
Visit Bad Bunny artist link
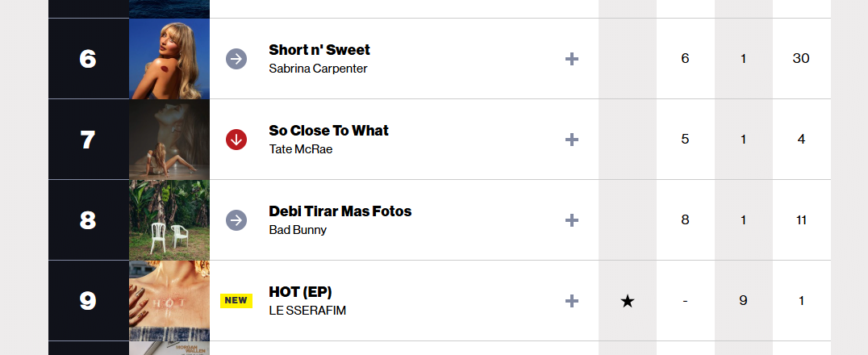click(298, 230)
